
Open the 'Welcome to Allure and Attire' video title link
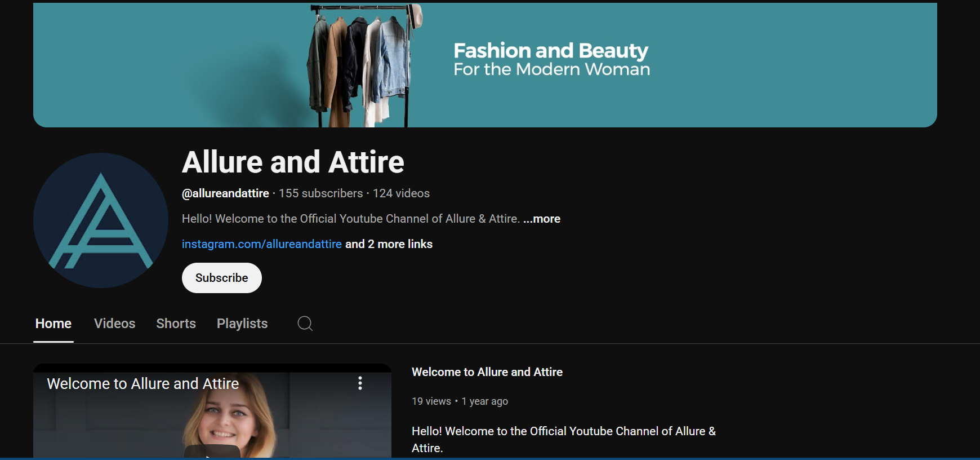(487, 372)
